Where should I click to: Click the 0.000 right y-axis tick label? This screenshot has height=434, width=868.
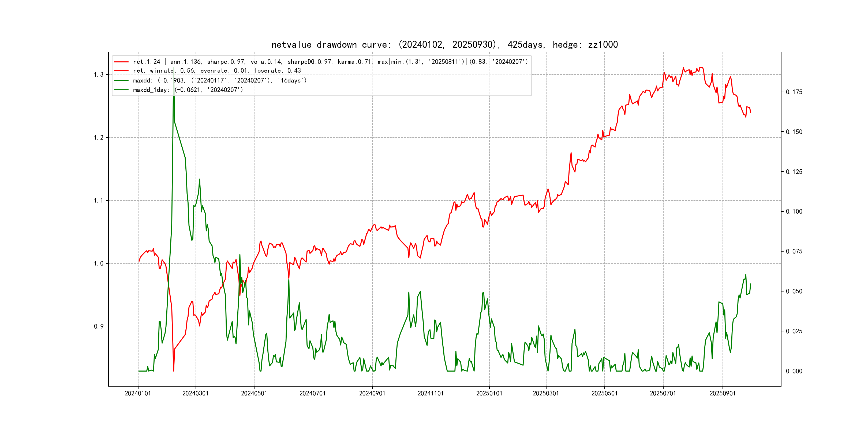(x=794, y=371)
